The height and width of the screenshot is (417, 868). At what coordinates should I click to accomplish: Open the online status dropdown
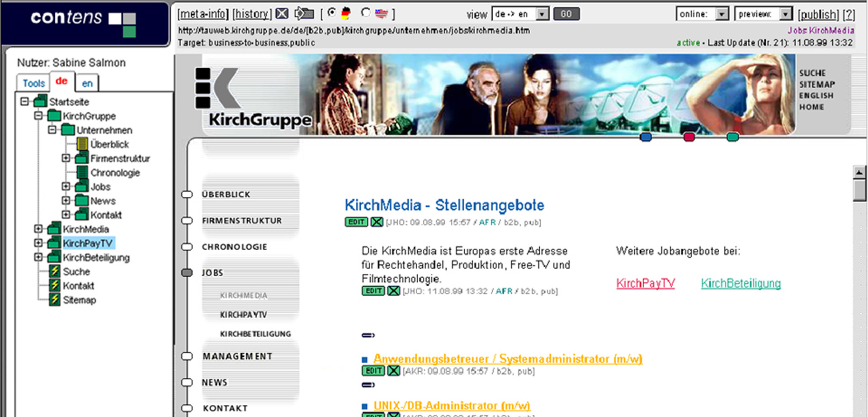pyautogui.click(x=722, y=14)
